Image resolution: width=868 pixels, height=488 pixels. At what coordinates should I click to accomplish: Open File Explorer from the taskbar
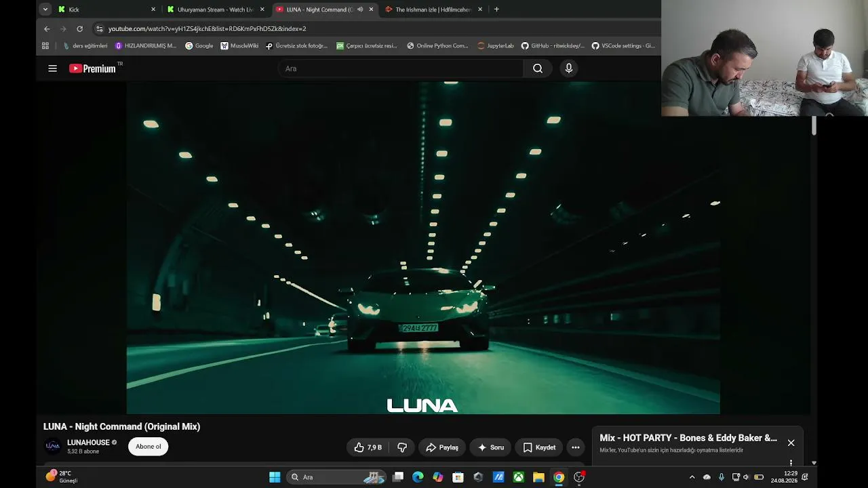click(x=538, y=477)
